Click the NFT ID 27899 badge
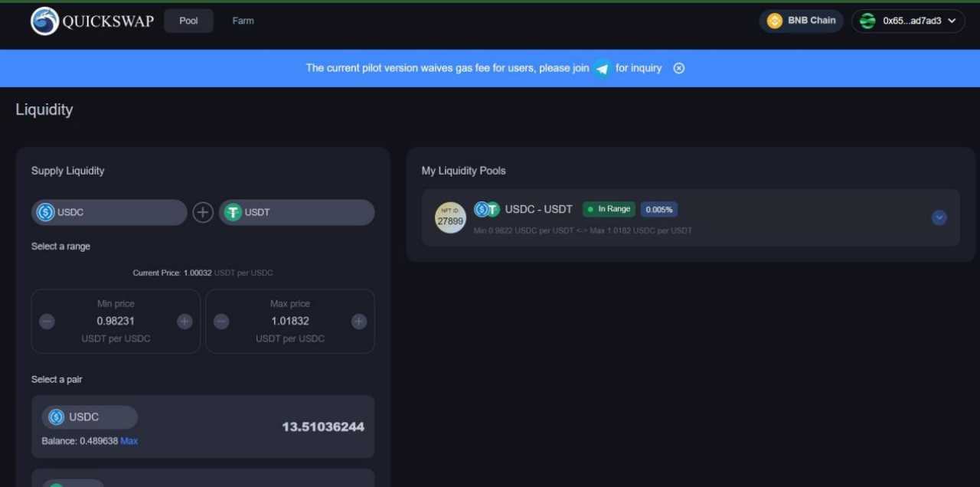Screen dimensions: 980x487 pos(450,217)
